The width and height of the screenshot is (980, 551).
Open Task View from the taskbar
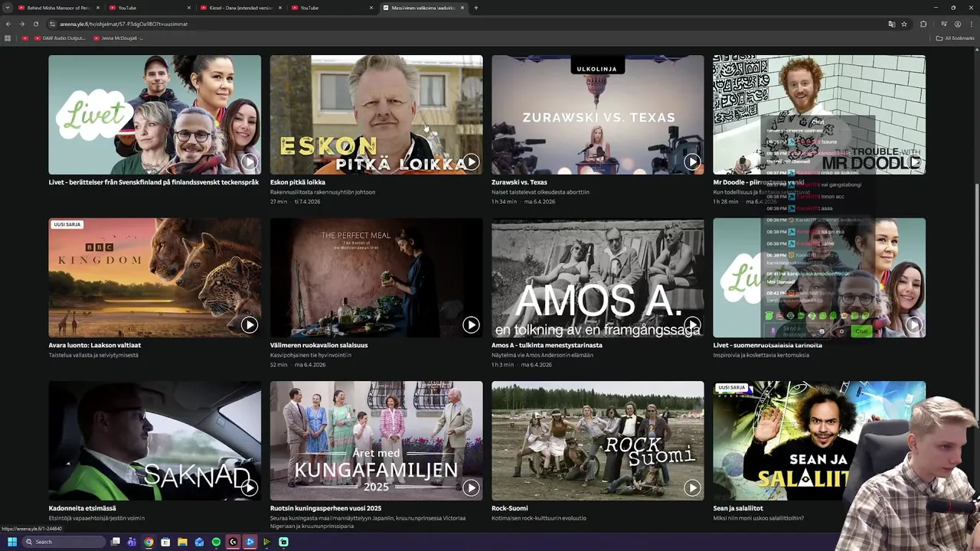click(x=116, y=542)
